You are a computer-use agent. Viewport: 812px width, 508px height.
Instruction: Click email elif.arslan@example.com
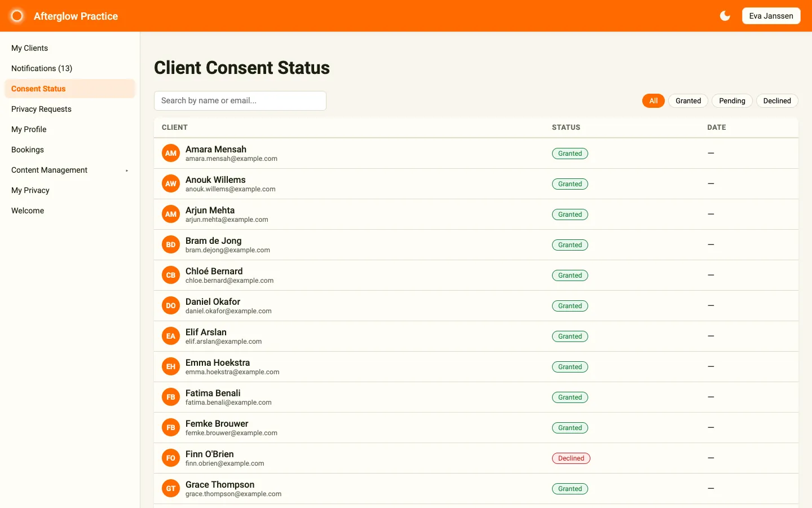point(223,341)
